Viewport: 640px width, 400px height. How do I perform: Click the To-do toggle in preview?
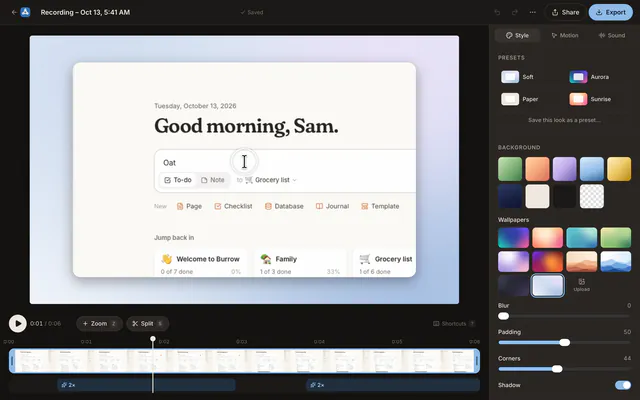pyautogui.click(x=178, y=180)
